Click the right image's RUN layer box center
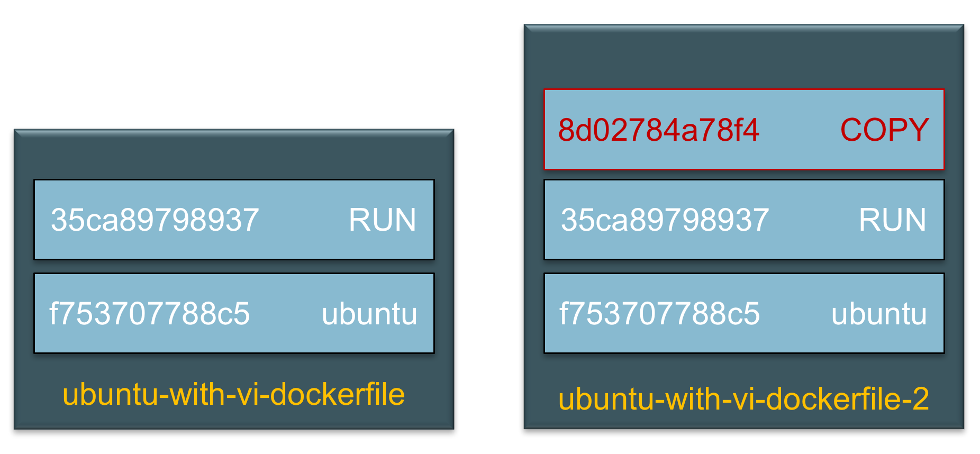Viewport: 980px width, 454px height. pos(744,220)
